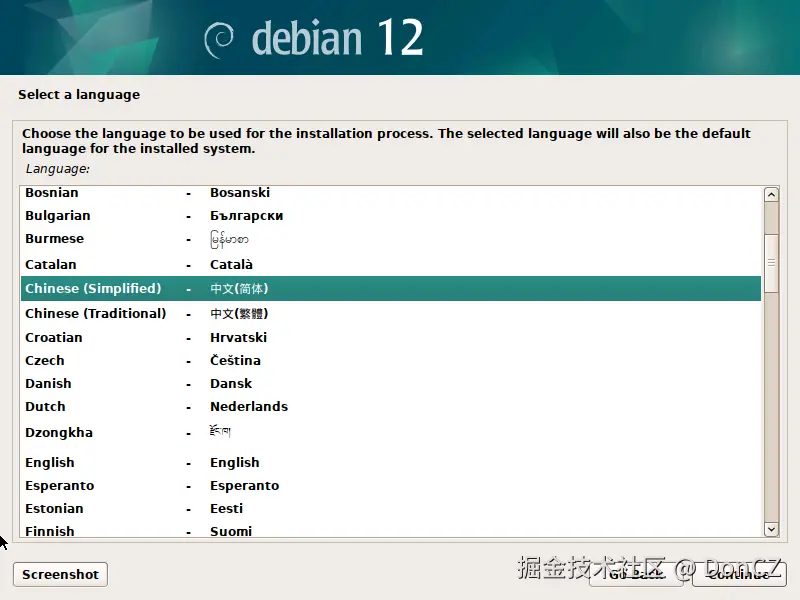Click the language list scrollbar thumb
Image resolution: width=800 pixels, height=600 pixels.
(771, 263)
